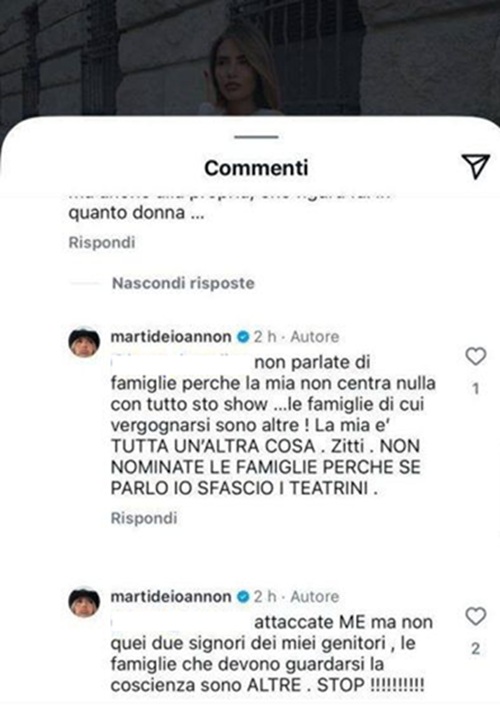The image size is (500, 706).
Task: Tap like count '2' beside second reply
Action: [476, 648]
